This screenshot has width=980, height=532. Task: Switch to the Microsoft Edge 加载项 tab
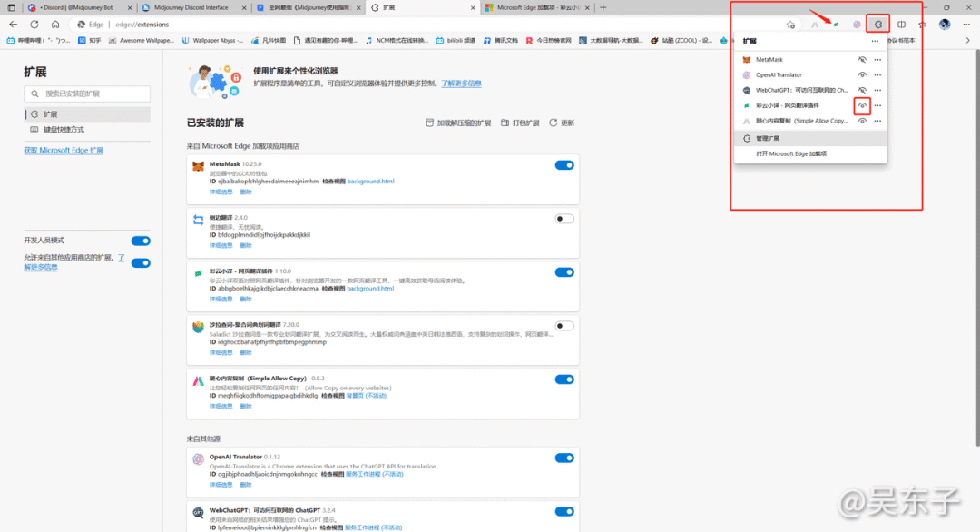click(537, 7)
